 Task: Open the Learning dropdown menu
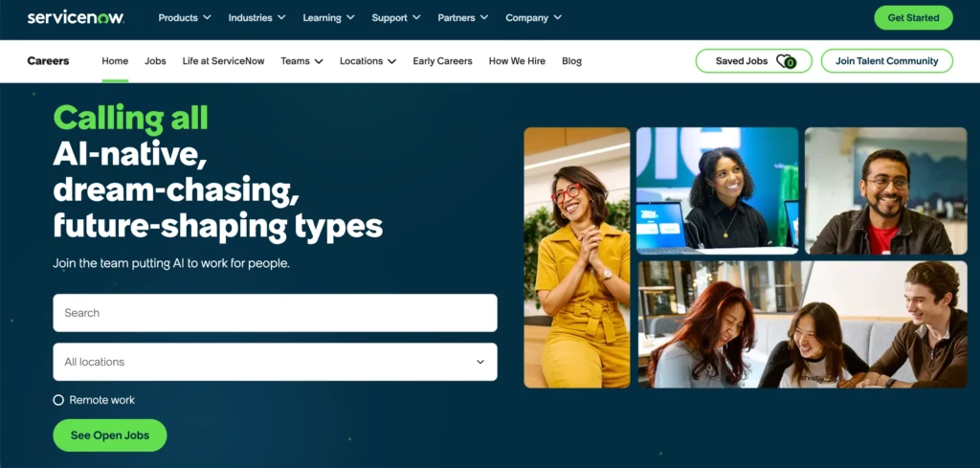click(329, 17)
